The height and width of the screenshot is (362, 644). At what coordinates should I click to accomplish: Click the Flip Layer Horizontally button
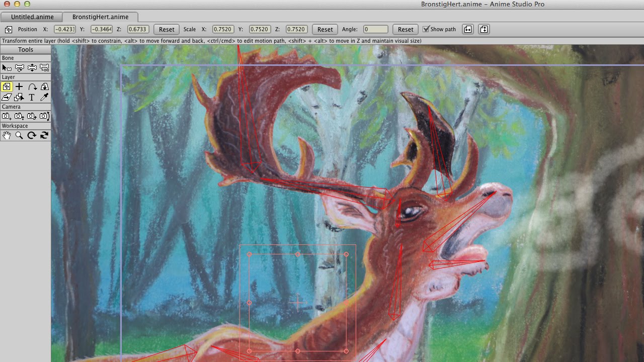click(467, 29)
